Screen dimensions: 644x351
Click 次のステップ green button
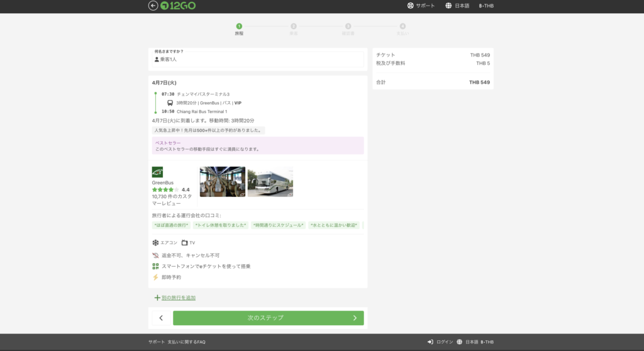(268, 318)
